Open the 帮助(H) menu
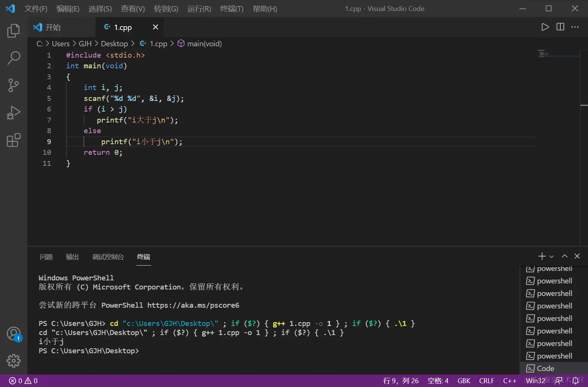 click(265, 9)
